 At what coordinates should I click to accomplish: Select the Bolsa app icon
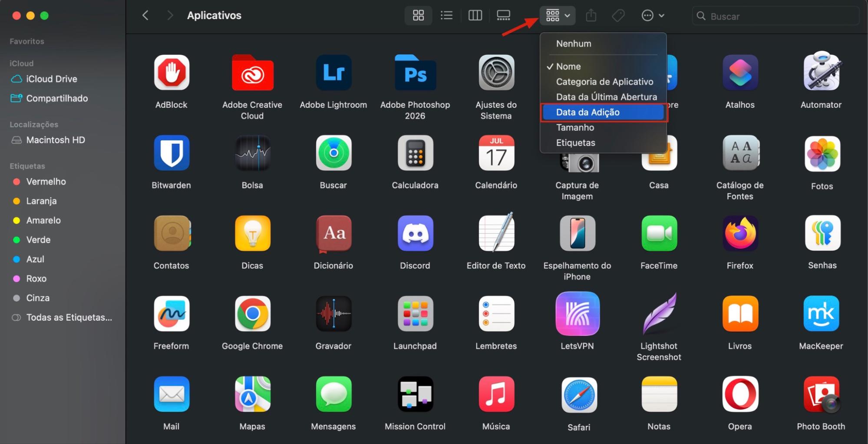[252, 152]
